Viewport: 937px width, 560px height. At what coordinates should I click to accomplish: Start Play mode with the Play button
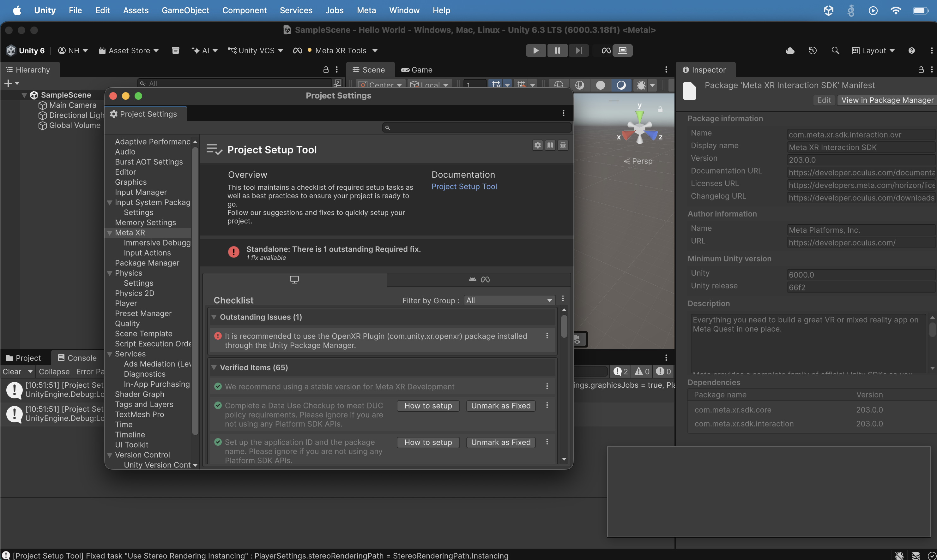535,51
